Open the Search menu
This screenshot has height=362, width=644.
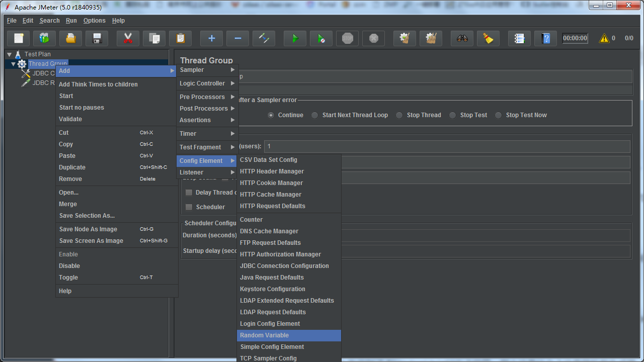tap(50, 21)
